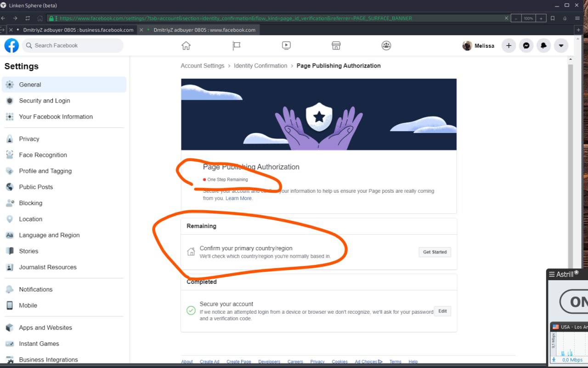Open the Ad Choices footer link

368,362
